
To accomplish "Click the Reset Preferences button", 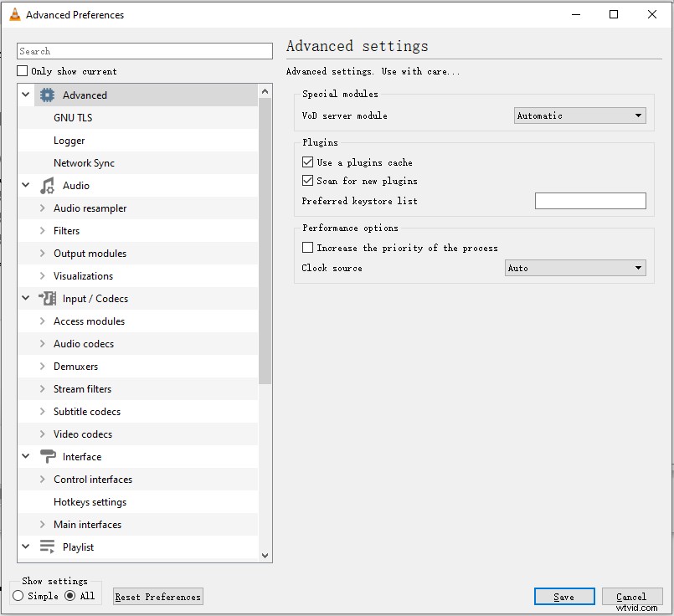I will point(157,596).
